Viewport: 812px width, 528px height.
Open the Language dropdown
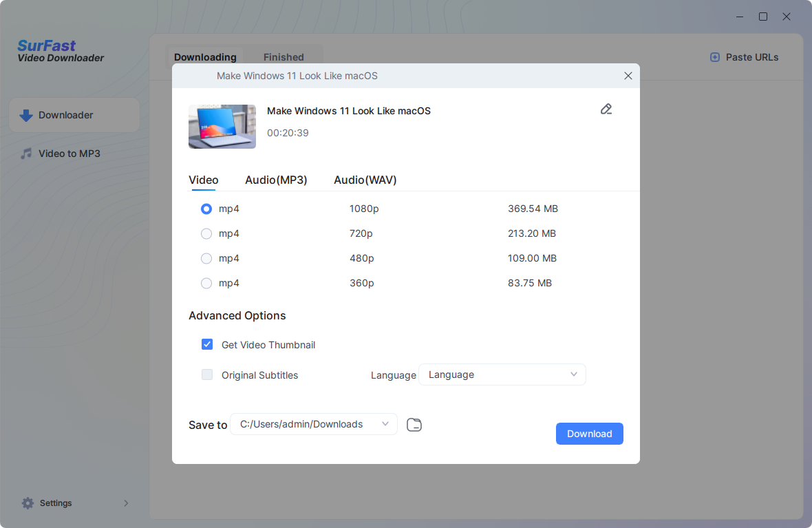[502, 374]
